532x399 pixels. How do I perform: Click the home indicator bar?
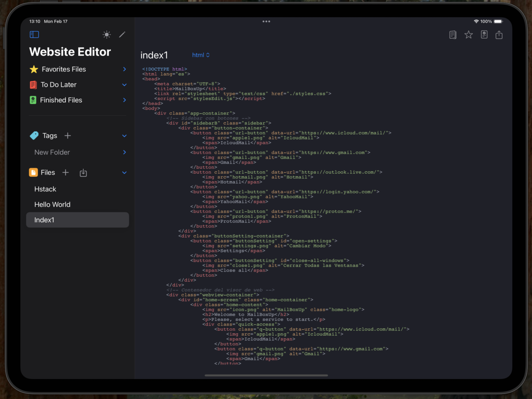pos(266,375)
